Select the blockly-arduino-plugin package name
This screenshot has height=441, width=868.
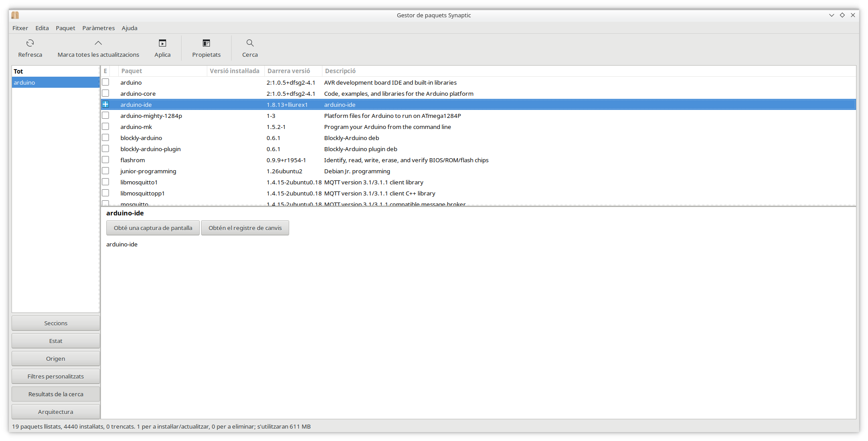151,149
